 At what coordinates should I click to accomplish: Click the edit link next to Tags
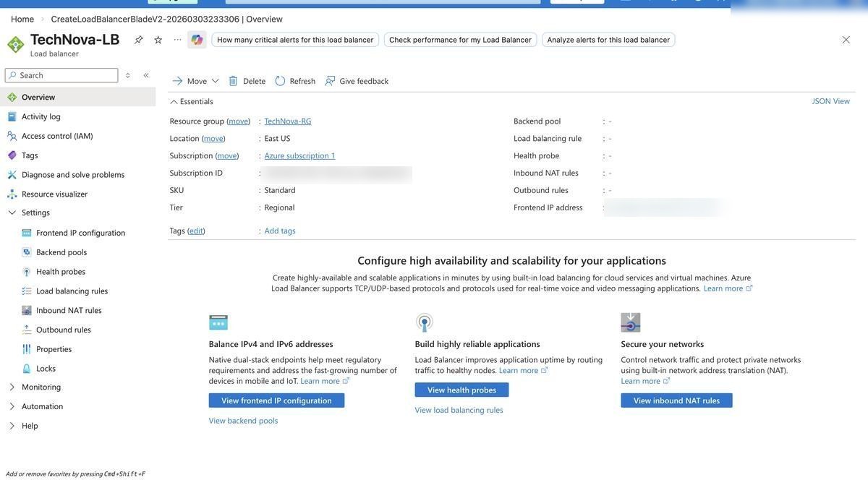point(196,231)
